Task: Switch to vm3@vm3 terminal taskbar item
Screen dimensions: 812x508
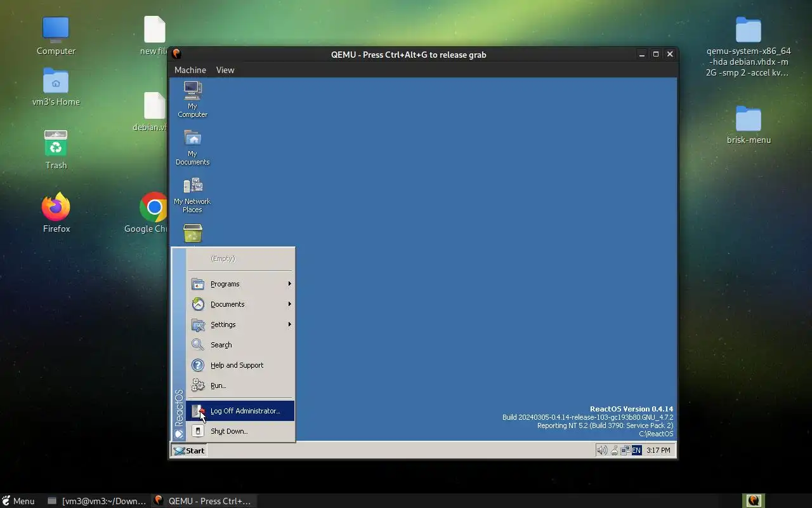Action: pos(97,501)
